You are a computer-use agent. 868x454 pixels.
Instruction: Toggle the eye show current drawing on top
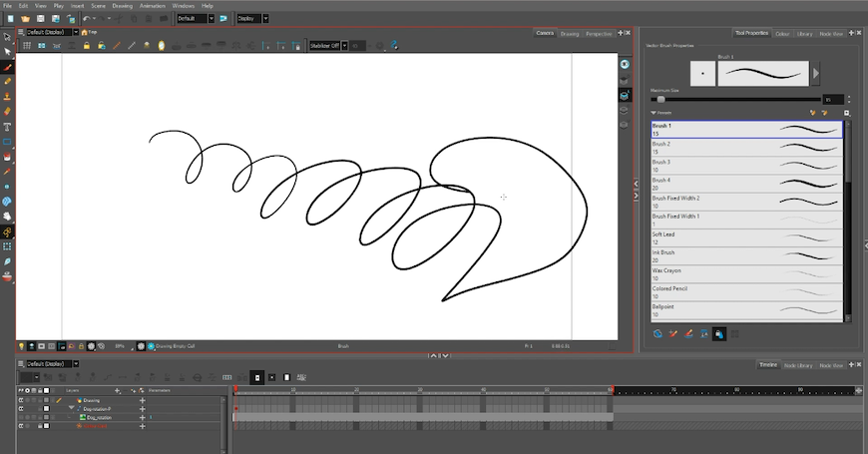tap(625, 65)
